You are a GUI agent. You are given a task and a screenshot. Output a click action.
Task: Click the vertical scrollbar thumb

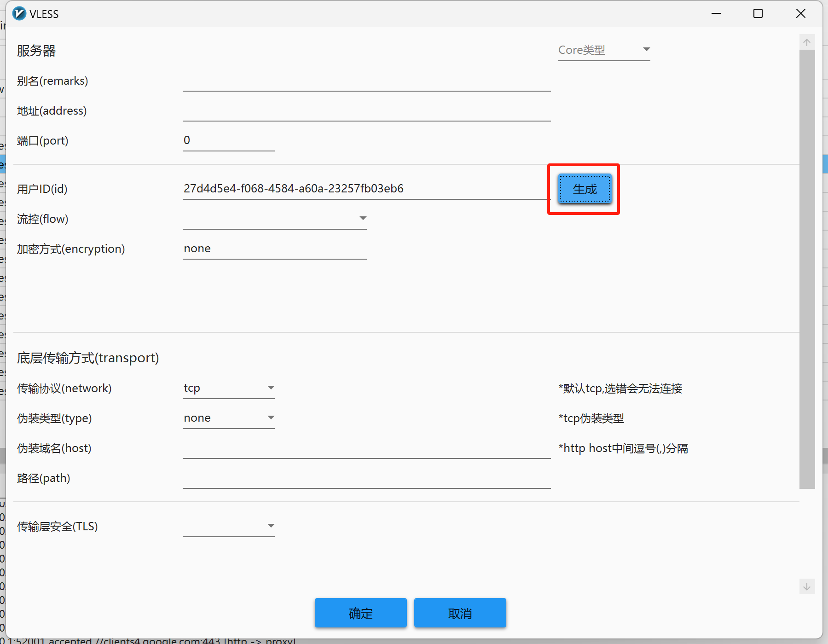point(807,269)
